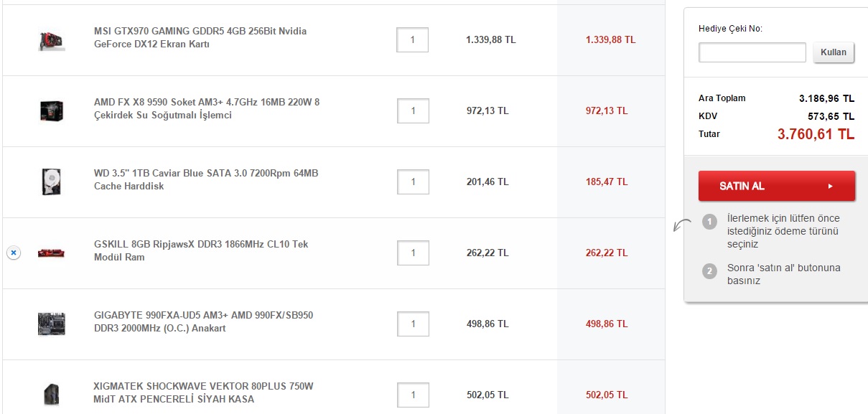Screen dimensions: 868x414
Task: Open the MSI GTX970 GAMING product link
Action: (x=200, y=38)
